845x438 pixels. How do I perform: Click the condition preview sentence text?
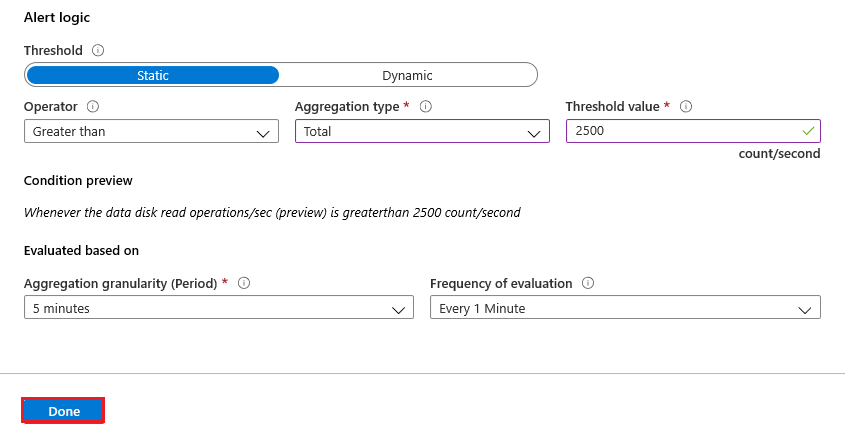pyautogui.click(x=272, y=213)
